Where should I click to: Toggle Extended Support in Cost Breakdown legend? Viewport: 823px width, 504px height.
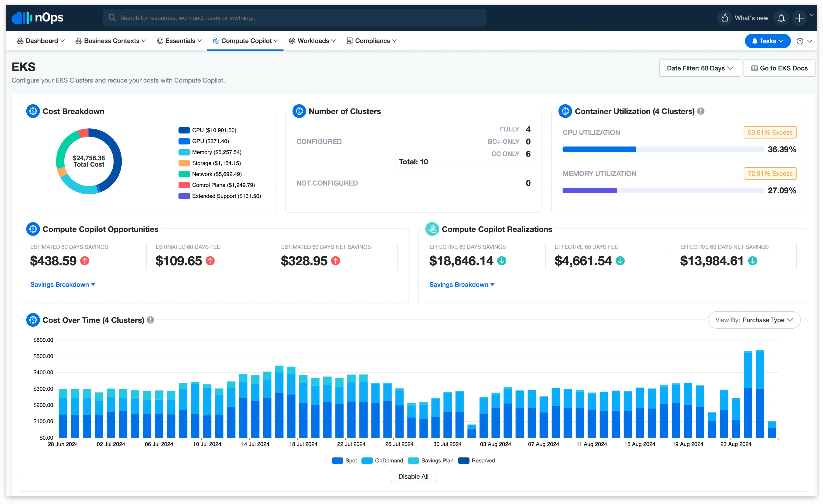(220, 196)
